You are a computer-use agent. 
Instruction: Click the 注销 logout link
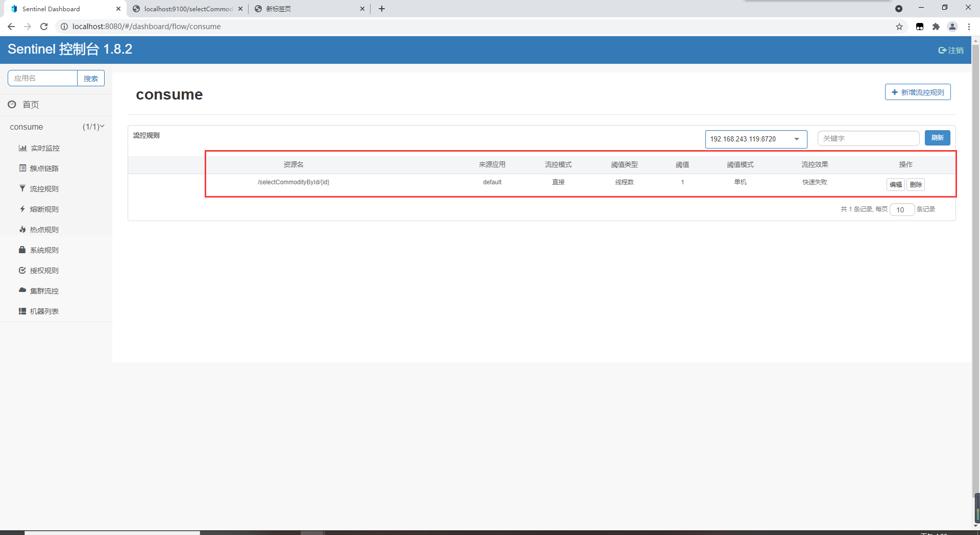click(951, 50)
